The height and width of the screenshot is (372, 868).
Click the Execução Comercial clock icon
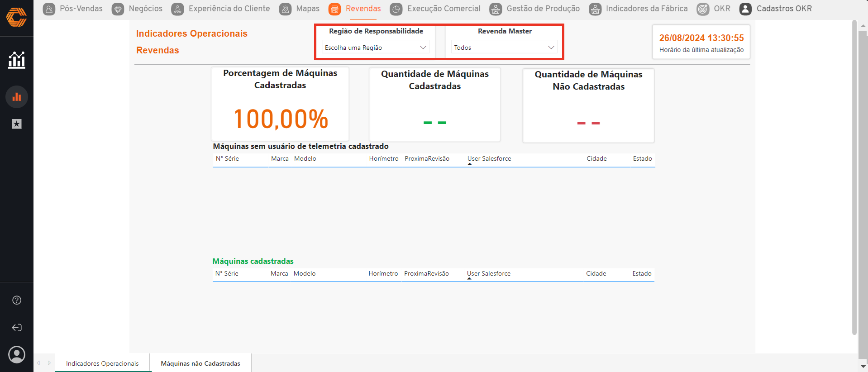[396, 9]
